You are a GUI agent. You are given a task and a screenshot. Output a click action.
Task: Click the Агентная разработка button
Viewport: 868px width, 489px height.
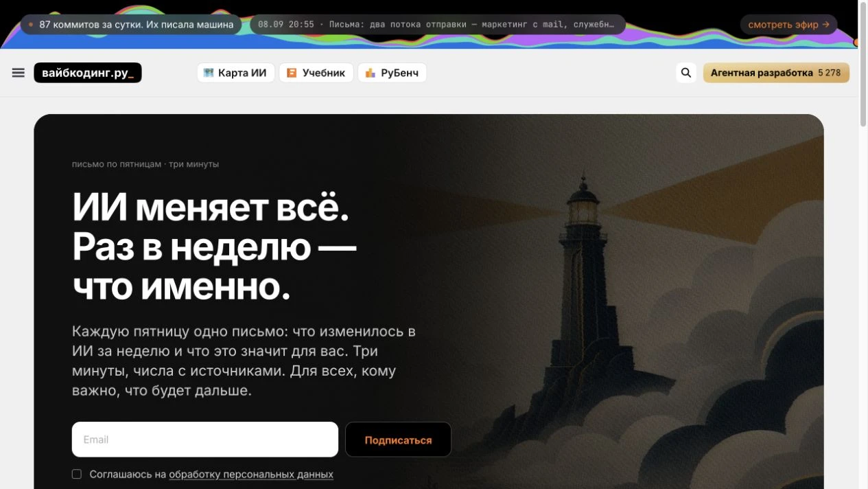(776, 73)
